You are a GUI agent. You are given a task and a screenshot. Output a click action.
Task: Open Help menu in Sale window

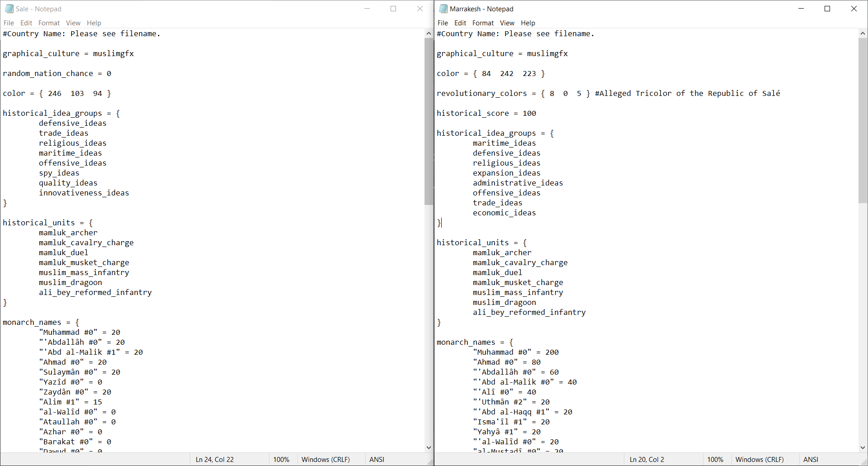point(94,23)
